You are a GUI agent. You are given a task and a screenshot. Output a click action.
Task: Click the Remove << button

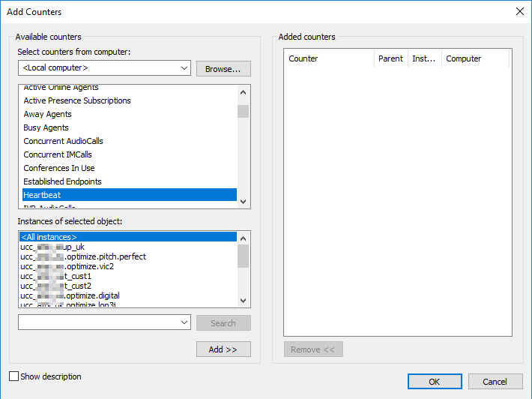coord(313,349)
